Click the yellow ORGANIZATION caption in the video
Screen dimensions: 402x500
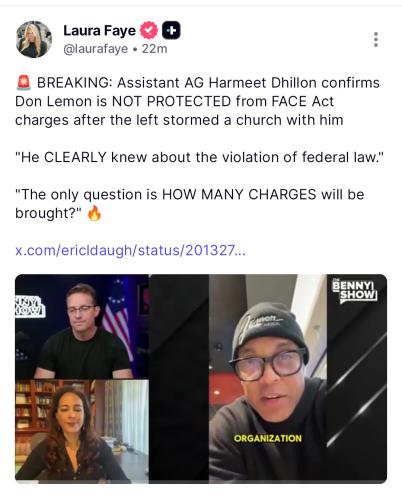[x=268, y=438]
